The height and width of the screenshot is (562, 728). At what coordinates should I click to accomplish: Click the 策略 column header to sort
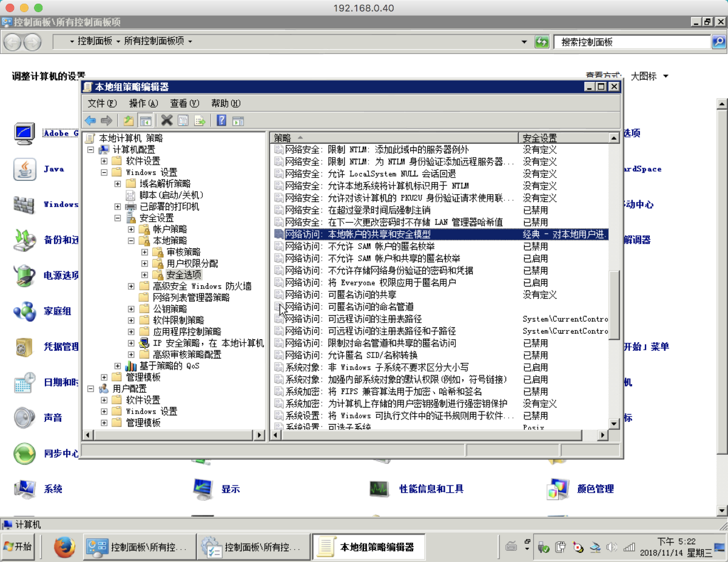pos(393,138)
